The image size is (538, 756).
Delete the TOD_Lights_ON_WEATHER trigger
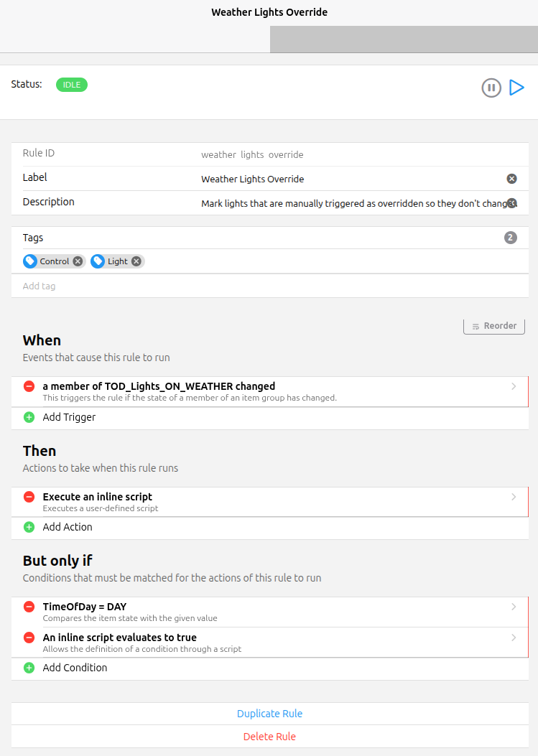click(29, 386)
